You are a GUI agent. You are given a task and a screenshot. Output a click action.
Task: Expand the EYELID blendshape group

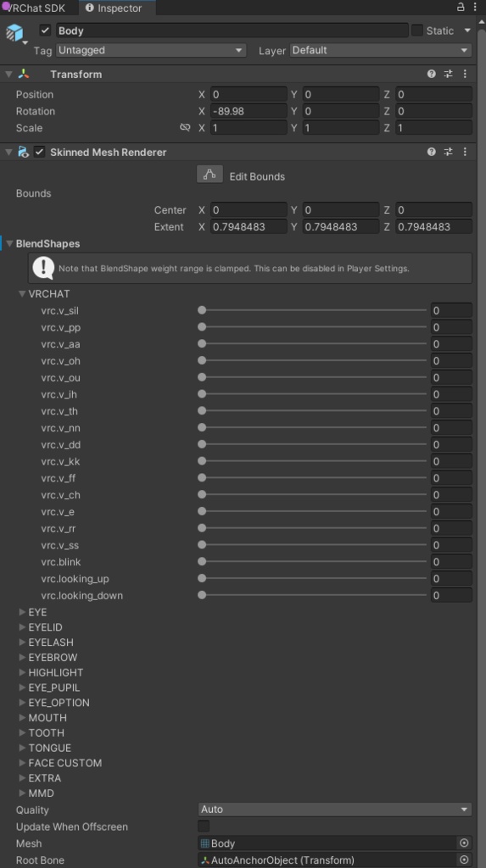22,627
